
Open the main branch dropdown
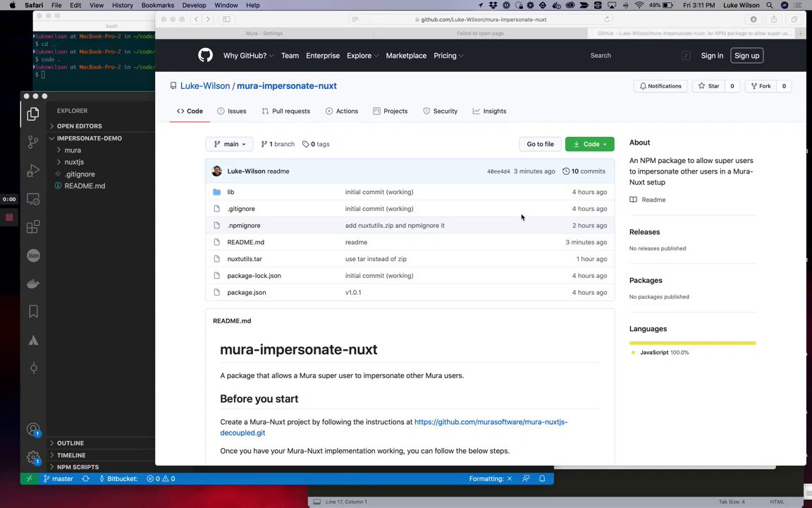[x=229, y=144]
